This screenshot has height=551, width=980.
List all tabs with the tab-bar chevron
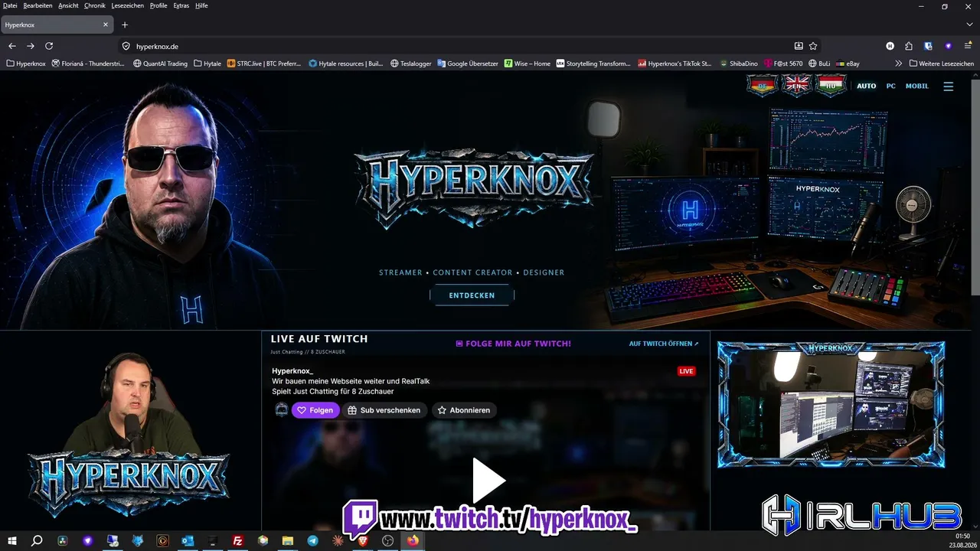(x=969, y=24)
